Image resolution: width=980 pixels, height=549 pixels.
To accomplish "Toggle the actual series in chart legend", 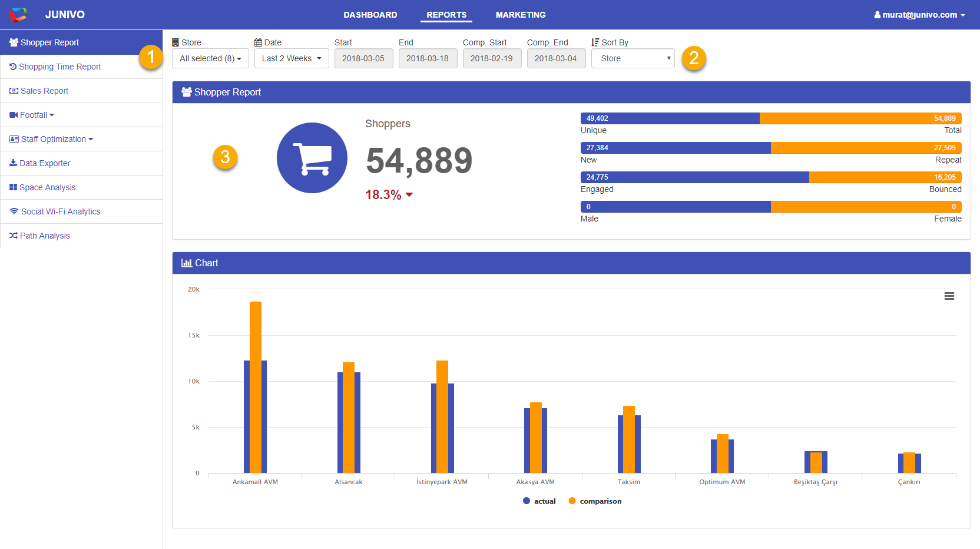I will pyautogui.click(x=539, y=501).
